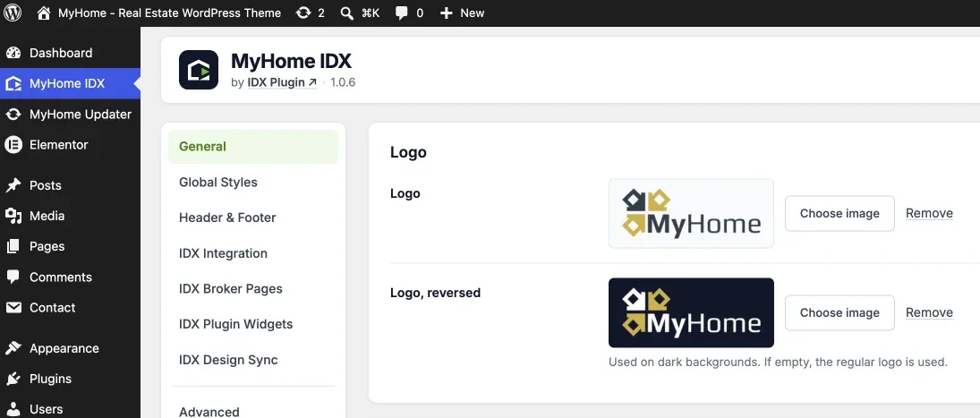This screenshot has height=418, width=980.
Task: Click the Users person icon
Action: coord(13,409)
